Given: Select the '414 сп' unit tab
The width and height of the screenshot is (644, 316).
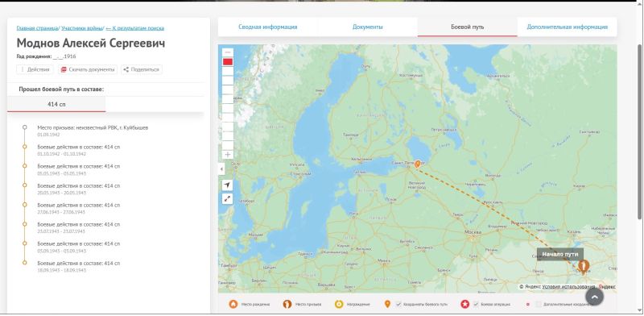Looking at the screenshot, I should (56, 104).
